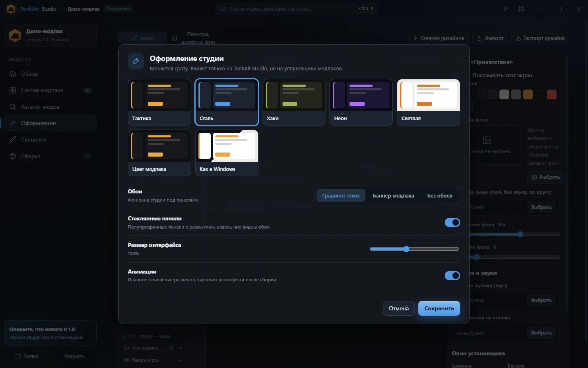Click the Сборка box icon in sidebar
588x368 pixels.
[x=13, y=156]
